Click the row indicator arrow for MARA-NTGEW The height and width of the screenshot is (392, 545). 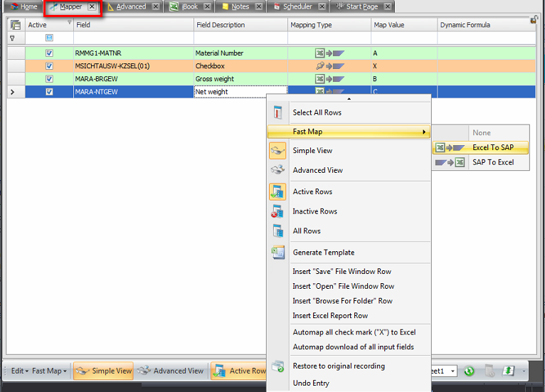tap(13, 92)
